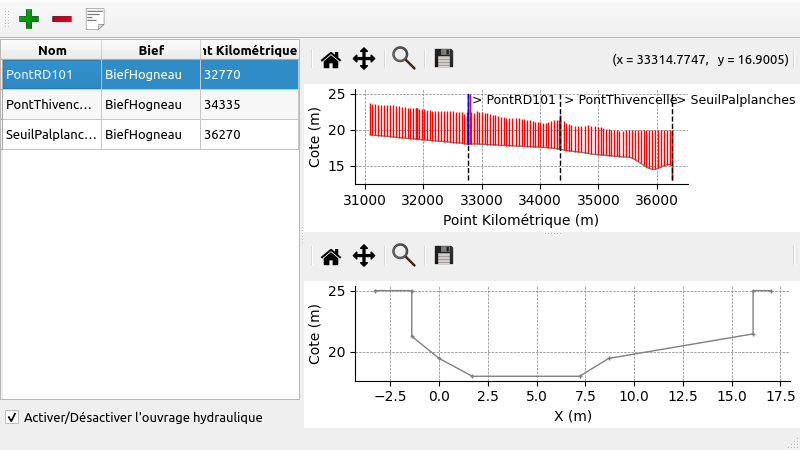The image size is (800, 450).
Task: Select zoom magnifier on upper plot
Action: point(404,58)
